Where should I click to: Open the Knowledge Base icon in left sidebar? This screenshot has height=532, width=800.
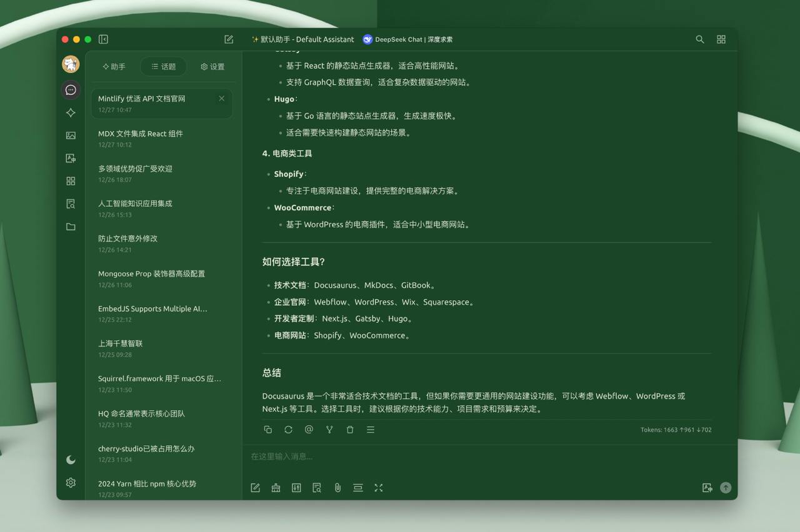(71, 204)
